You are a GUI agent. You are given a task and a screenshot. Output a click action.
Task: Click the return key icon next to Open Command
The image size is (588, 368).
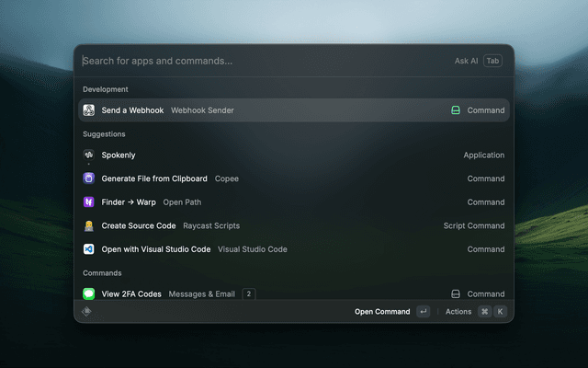tap(424, 311)
